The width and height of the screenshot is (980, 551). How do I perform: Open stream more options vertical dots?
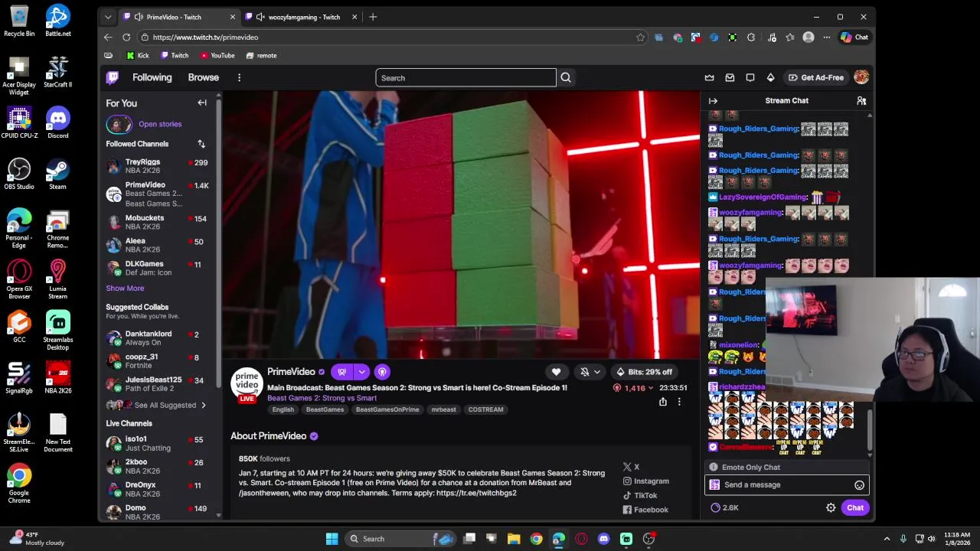(678, 402)
